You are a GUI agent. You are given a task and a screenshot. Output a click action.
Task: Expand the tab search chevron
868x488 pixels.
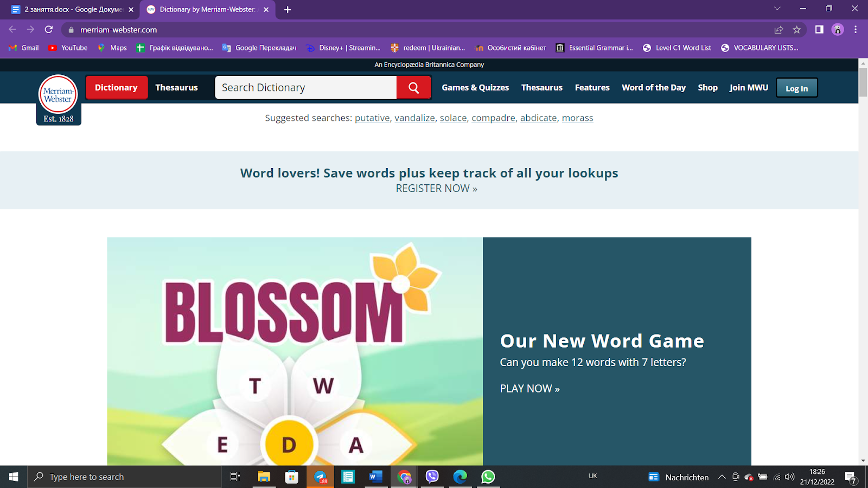coord(777,9)
